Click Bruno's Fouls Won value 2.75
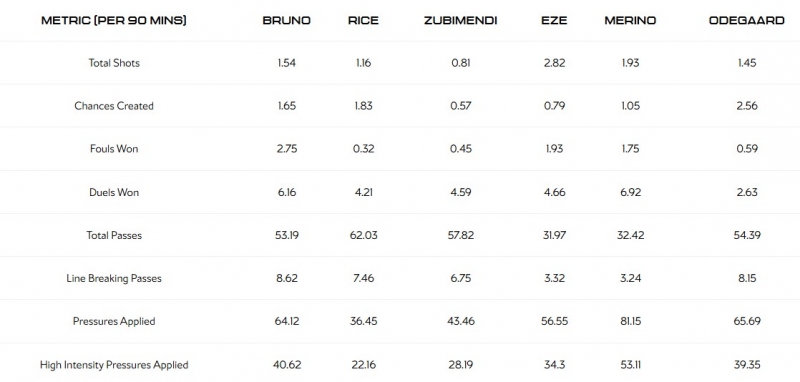Viewport: 800px width, 382px height. coord(286,148)
